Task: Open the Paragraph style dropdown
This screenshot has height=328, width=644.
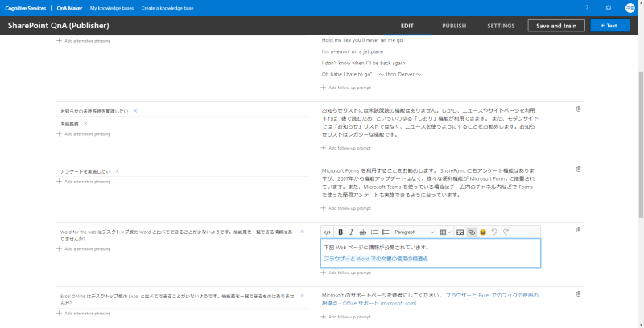Action: [x=415, y=232]
